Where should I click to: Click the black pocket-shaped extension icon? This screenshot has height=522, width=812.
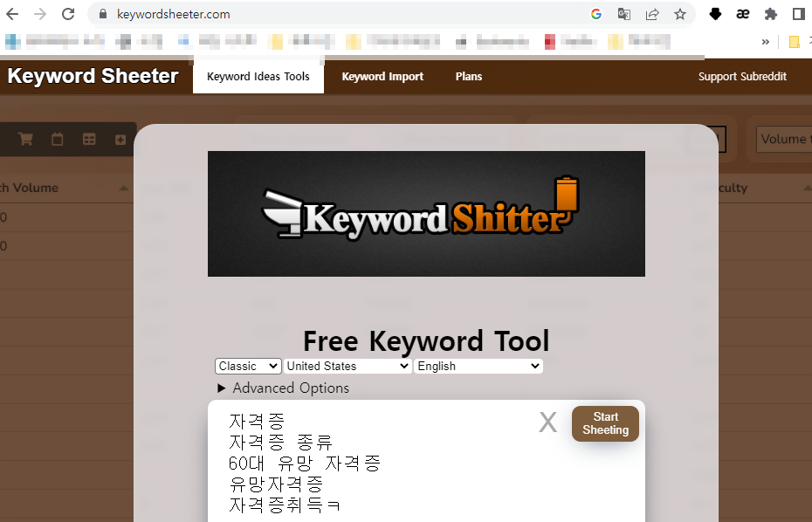[x=715, y=14]
